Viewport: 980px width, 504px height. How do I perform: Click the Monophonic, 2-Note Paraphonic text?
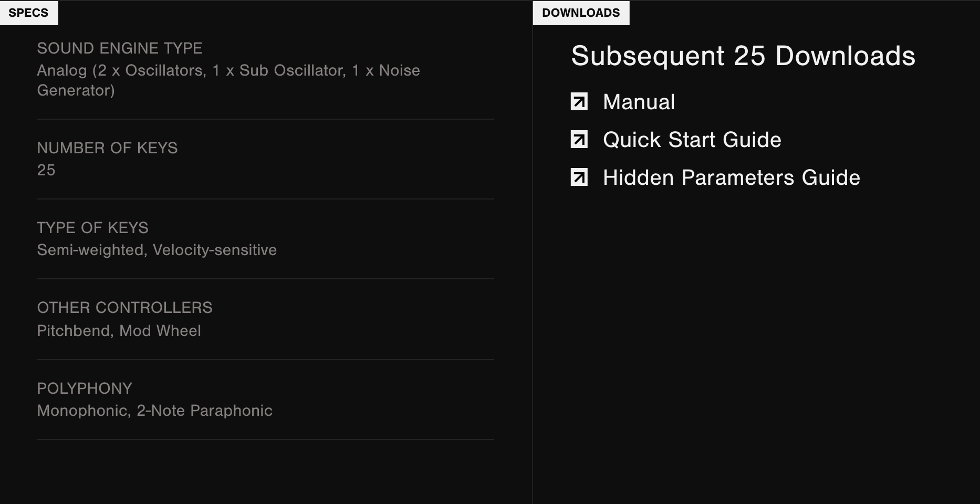coord(154,411)
